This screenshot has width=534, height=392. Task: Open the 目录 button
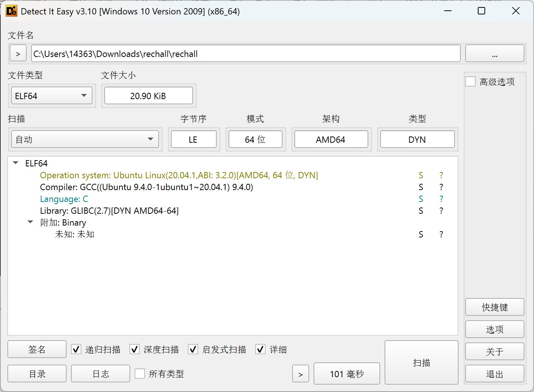37,374
